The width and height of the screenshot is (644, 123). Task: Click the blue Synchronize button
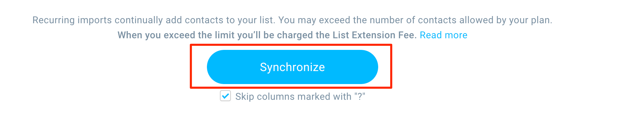pyautogui.click(x=292, y=67)
